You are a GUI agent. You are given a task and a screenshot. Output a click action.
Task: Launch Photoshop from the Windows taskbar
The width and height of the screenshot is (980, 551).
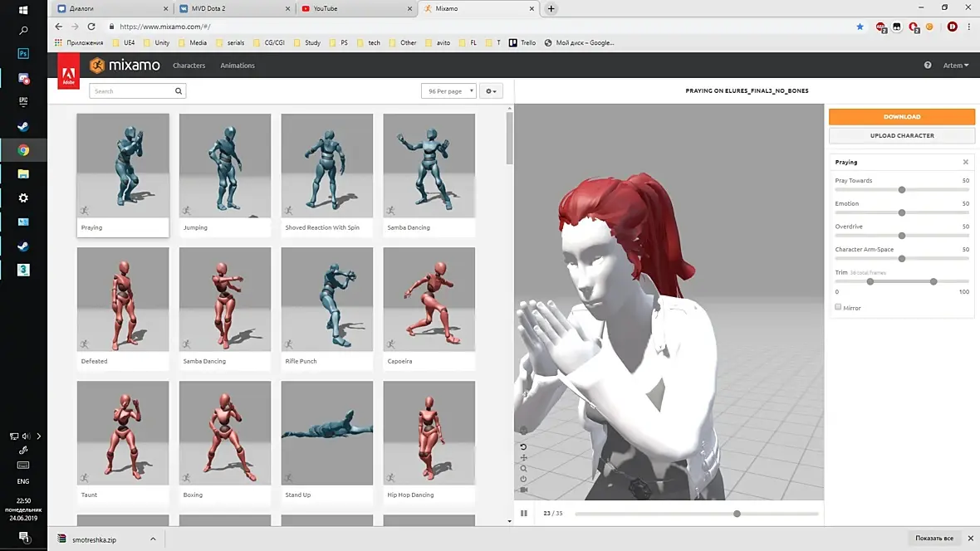(x=23, y=53)
